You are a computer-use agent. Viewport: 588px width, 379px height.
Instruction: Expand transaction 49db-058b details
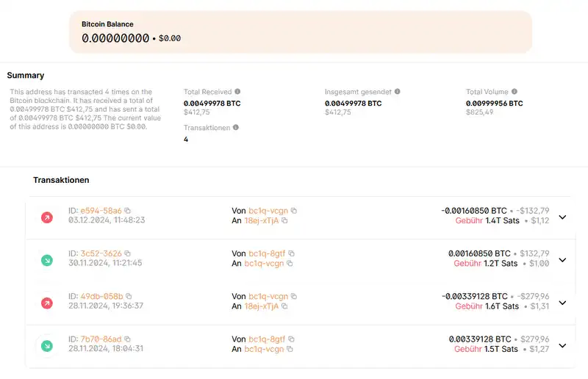point(562,303)
